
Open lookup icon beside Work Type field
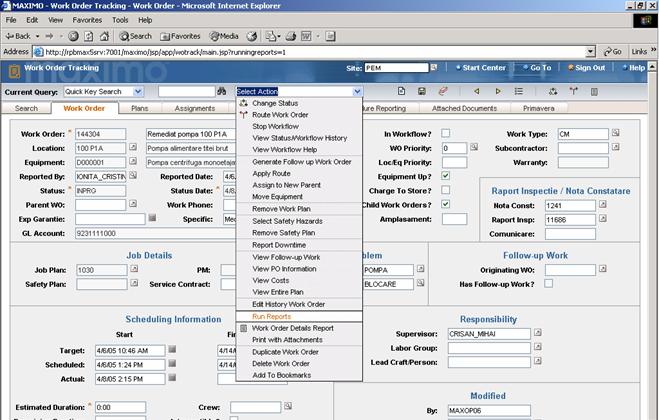coord(616,133)
